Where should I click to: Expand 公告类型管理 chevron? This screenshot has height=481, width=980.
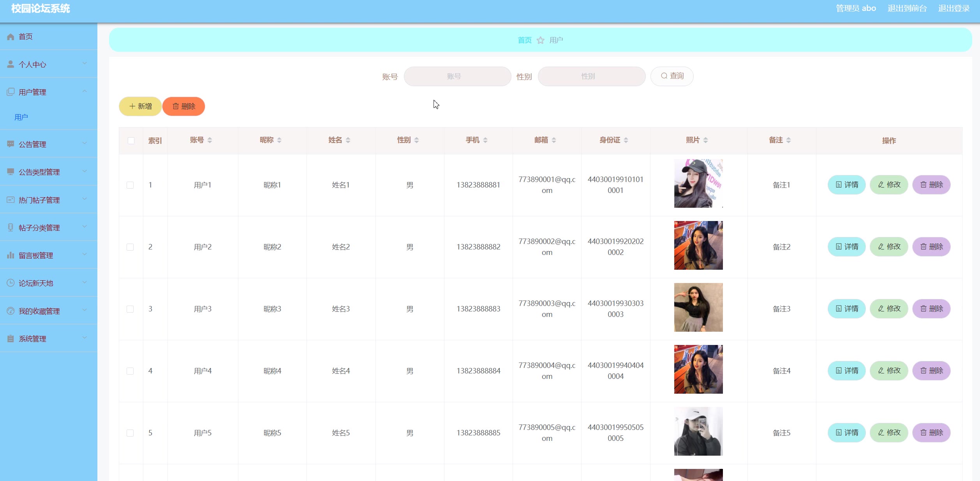85,171
